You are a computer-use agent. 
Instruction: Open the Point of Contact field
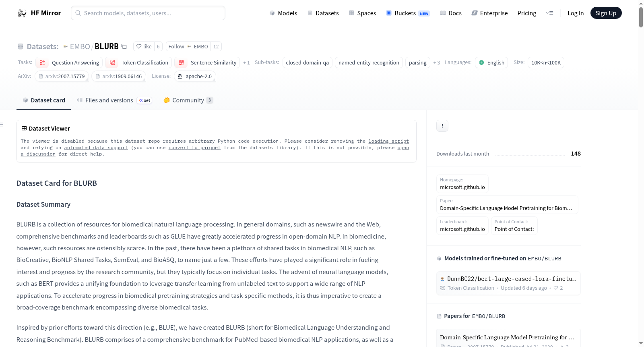[514, 226]
